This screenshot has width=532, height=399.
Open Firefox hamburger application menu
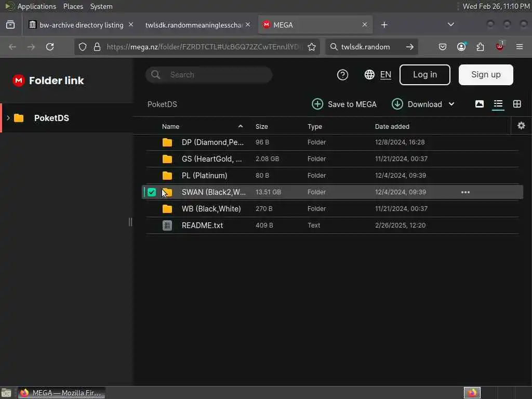[x=520, y=46]
